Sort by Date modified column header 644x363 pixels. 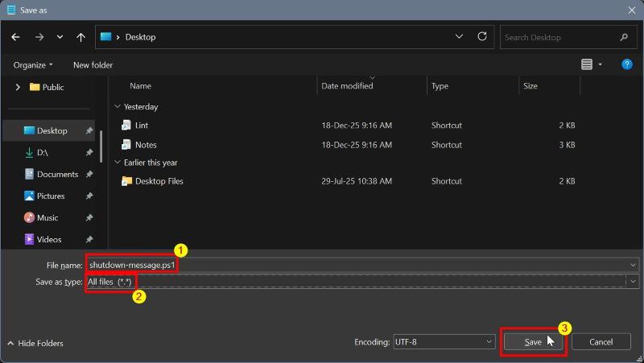point(347,86)
